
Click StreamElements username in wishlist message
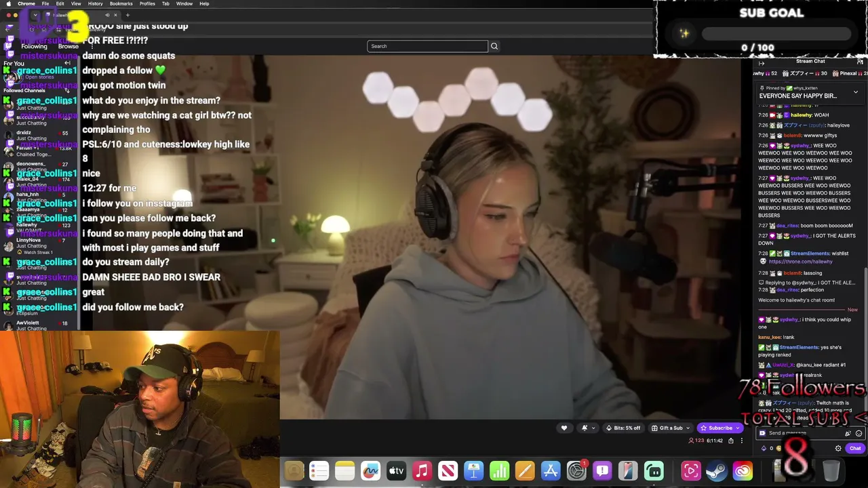pyautogui.click(x=810, y=253)
